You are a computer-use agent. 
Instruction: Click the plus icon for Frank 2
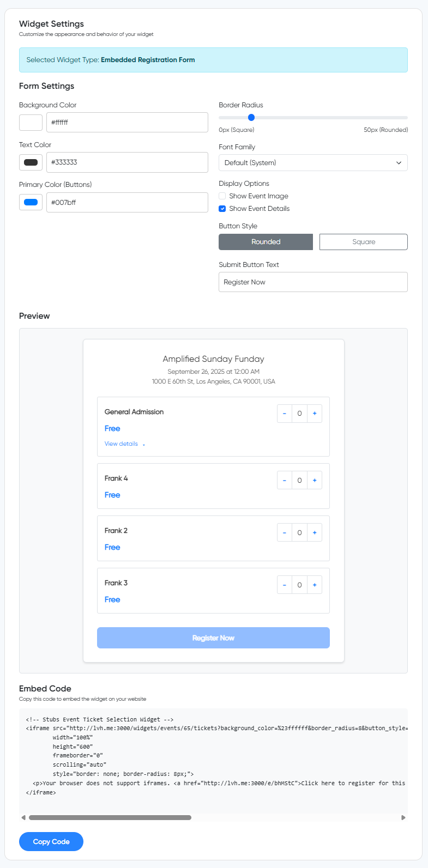[315, 532]
